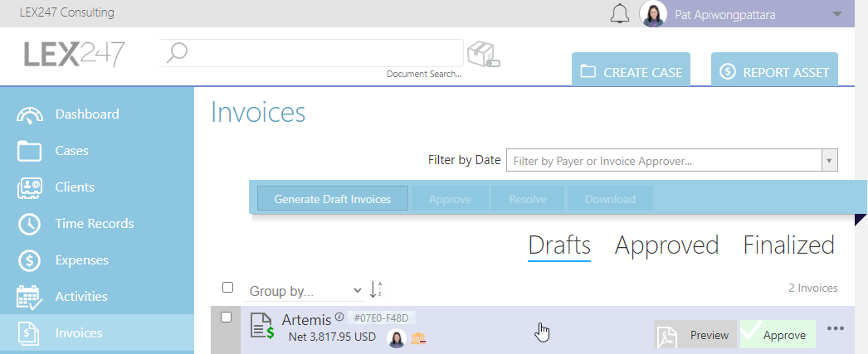Click the REPORT ASSET button
This screenshot has width=868, height=354.
[774, 70]
